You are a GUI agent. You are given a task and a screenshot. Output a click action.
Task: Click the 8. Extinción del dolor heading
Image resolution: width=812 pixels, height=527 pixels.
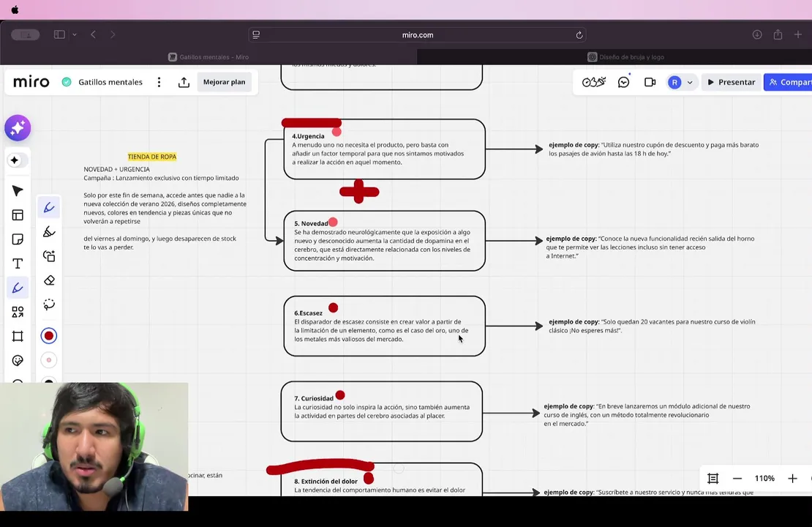pos(326,482)
